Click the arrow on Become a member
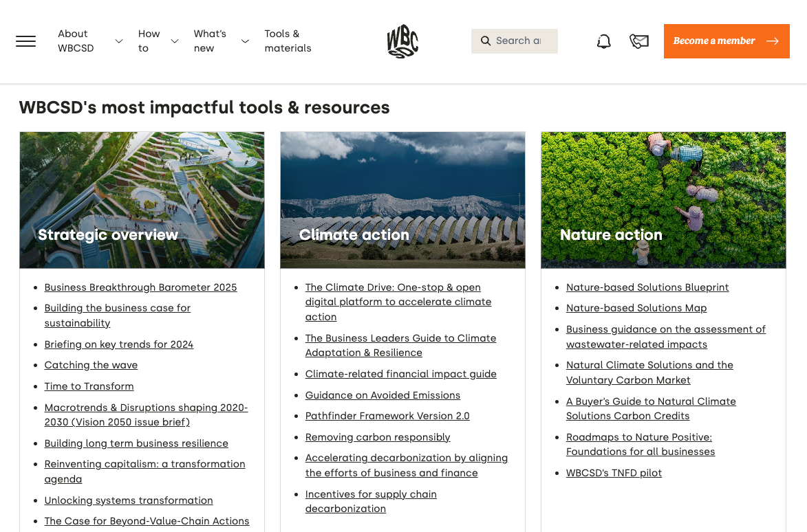The width and height of the screenshot is (807, 532). pyautogui.click(x=773, y=41)
